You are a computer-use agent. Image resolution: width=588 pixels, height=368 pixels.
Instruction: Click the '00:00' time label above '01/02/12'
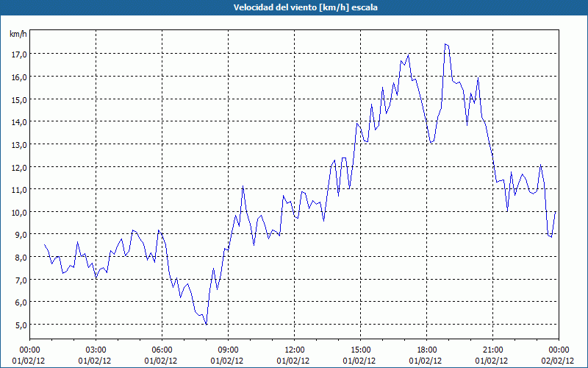point(29,350)
